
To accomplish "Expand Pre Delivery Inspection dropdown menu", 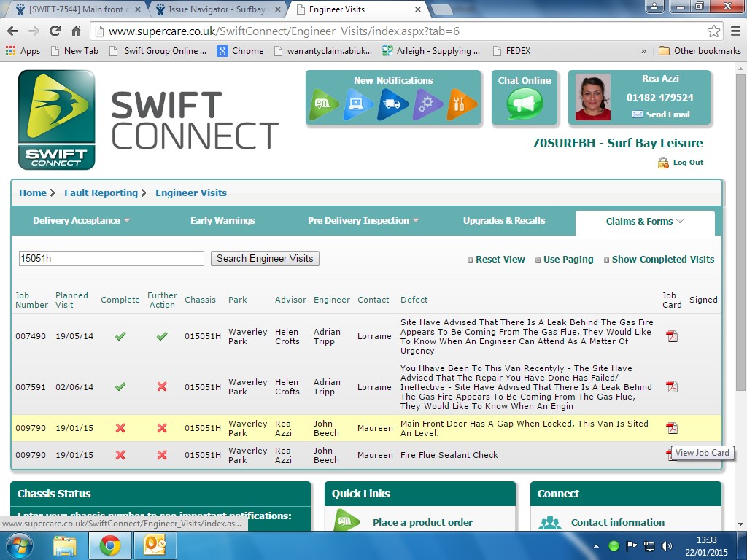I will pyautogui.click(x=415, y=220).
